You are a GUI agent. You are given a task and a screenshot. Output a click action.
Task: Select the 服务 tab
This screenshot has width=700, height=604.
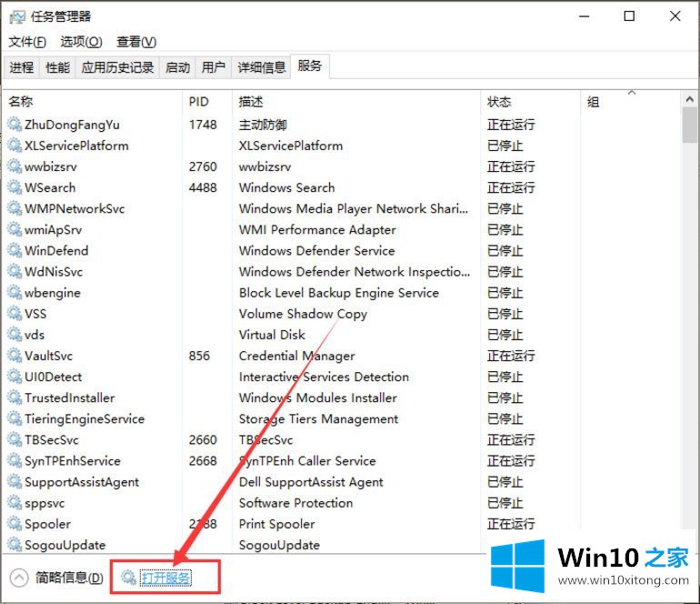pyautogui.click(x=310, y=66)
